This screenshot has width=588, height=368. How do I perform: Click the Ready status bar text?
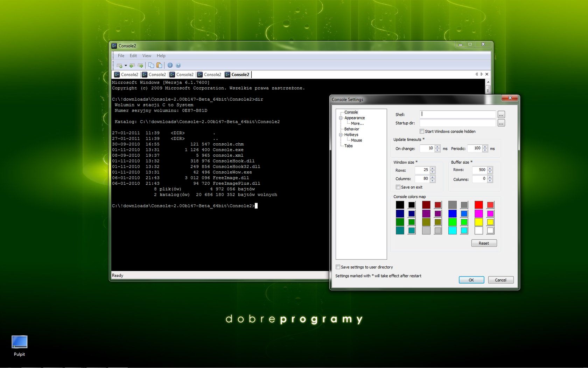118,275
